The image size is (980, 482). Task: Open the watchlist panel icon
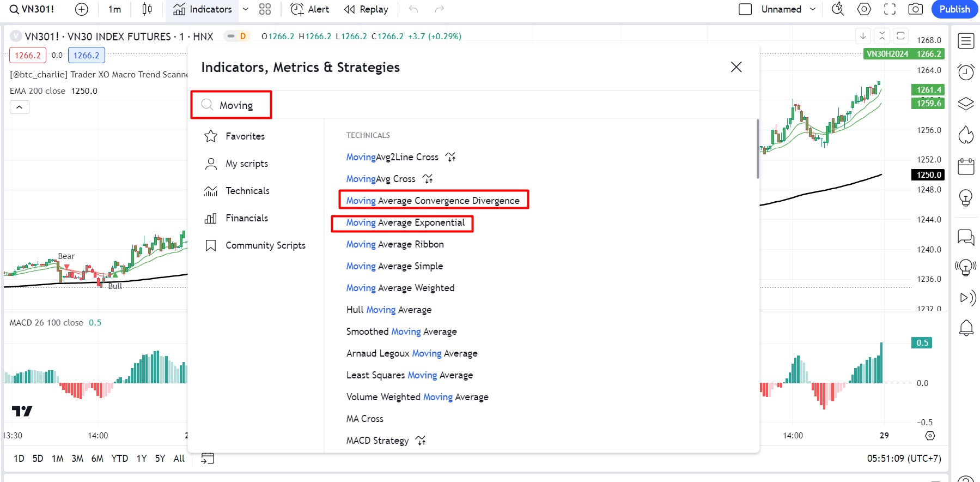[966, 41]
